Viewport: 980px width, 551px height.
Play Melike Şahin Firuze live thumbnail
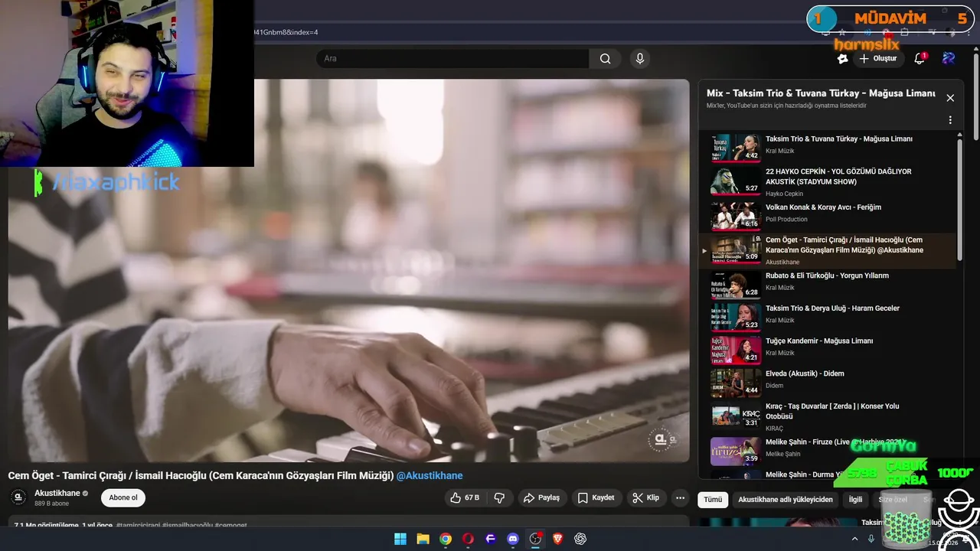tap(736, 451)
